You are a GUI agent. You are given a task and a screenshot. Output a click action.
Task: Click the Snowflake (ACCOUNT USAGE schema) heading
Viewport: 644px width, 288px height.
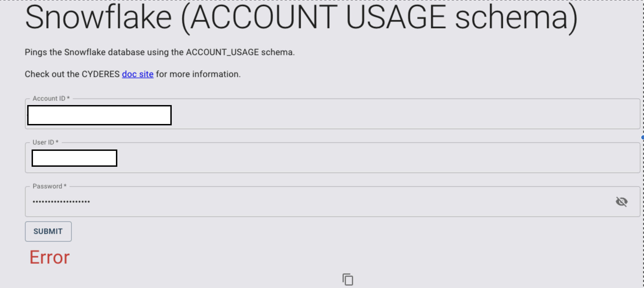point(301,18)
